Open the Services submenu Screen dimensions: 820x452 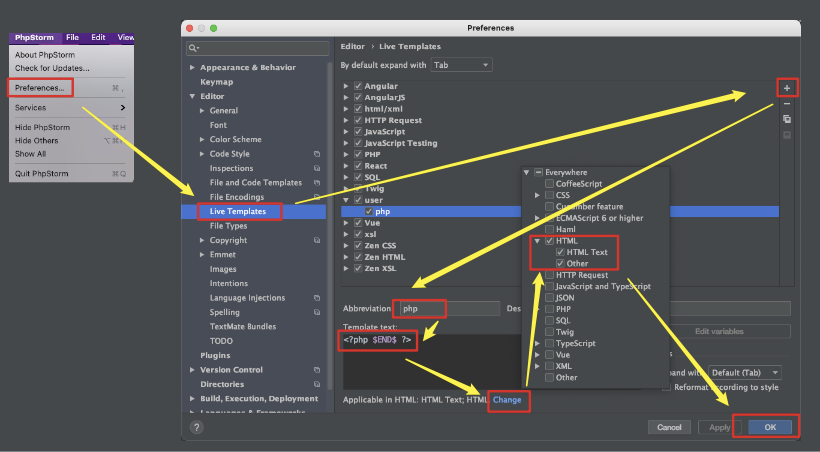pyautogui.click(x=71, y=108)
